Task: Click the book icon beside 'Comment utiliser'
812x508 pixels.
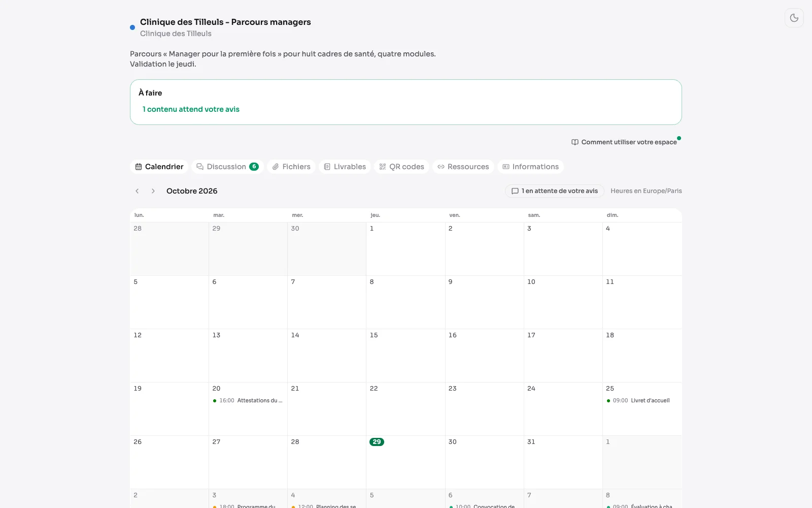Action: point(575,142)
